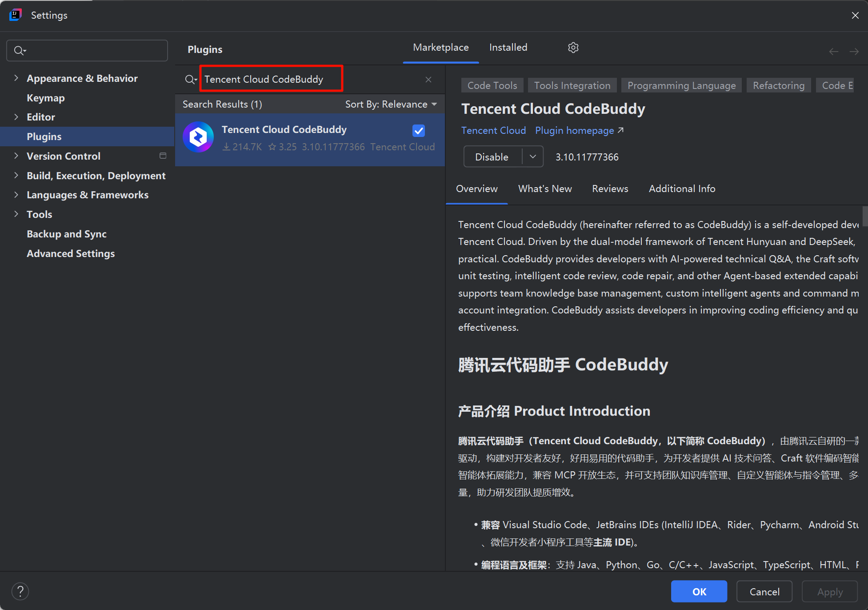Expand the Languages & Frameworks node
Screen dimensions: 868x610
pos(16,194)
